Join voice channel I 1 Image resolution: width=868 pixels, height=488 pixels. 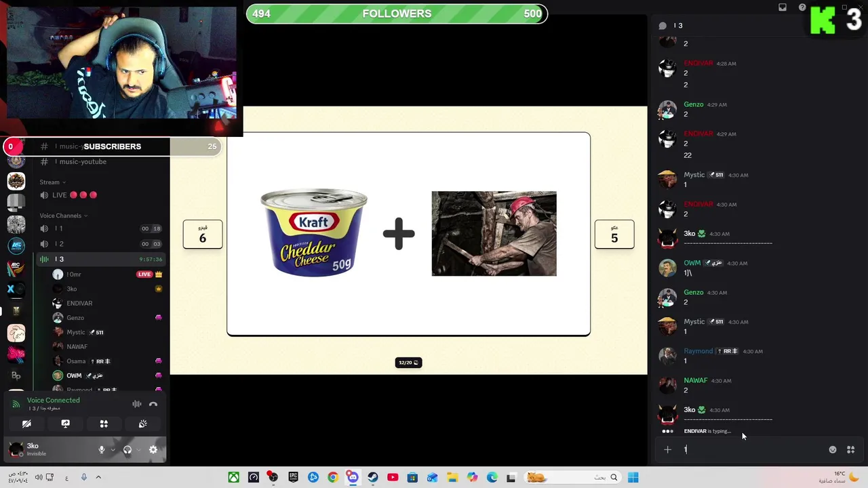(x=100, y=229)
